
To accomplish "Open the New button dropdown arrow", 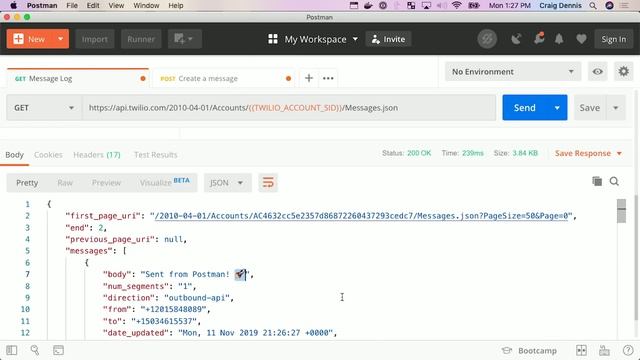I will coord(60,39).
